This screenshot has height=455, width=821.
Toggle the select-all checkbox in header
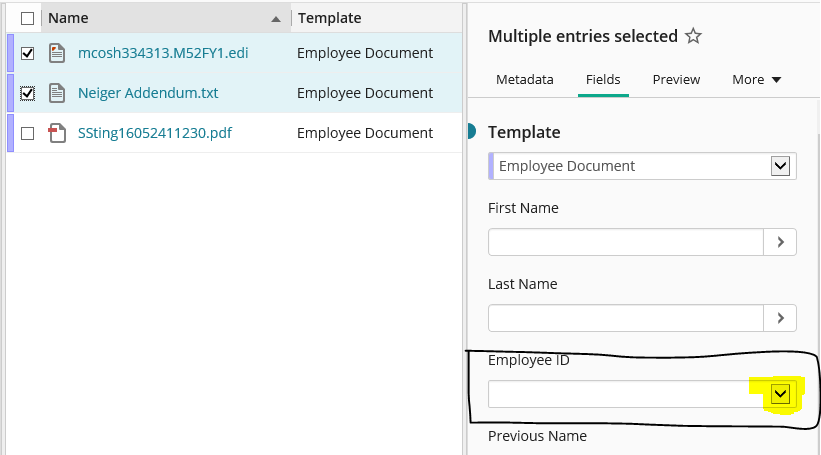tap(28, 18)
